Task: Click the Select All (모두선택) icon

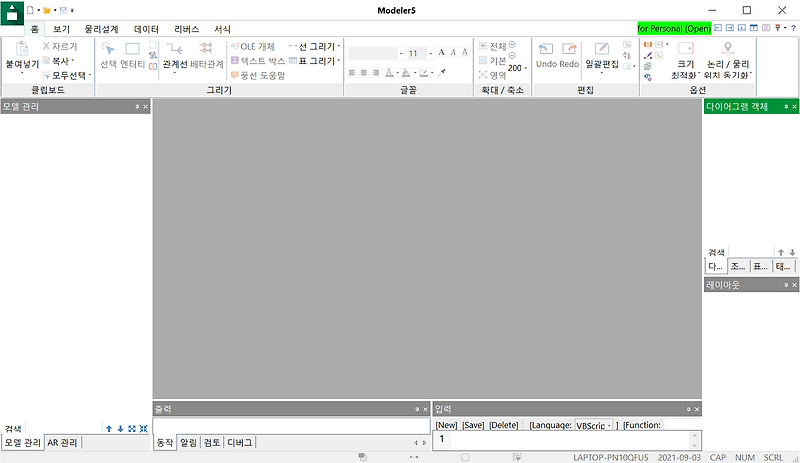Action: [x=46, y=76]
